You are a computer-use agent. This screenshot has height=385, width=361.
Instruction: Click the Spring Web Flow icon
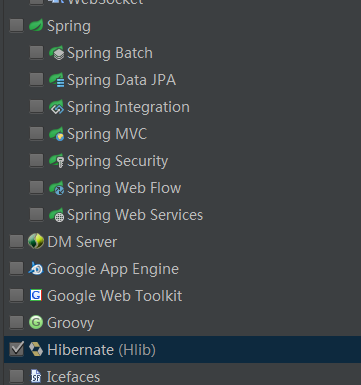[x=56, y=188]
